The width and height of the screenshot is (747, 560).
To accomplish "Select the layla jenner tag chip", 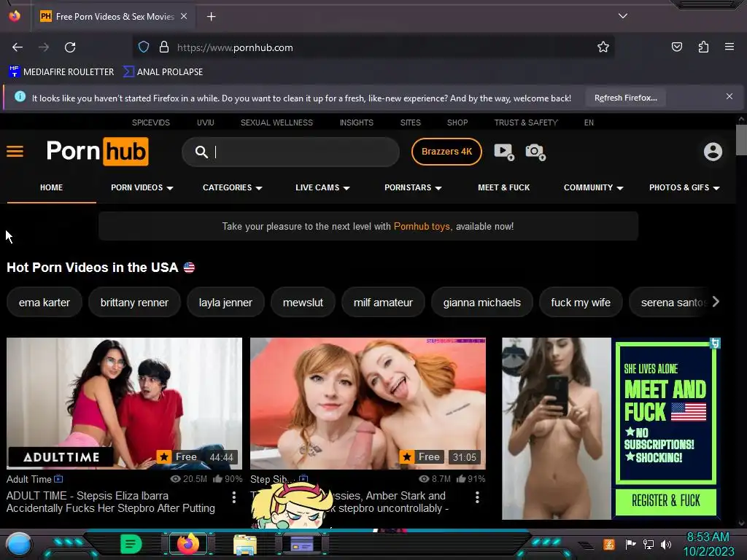I will tap(225, 303).
